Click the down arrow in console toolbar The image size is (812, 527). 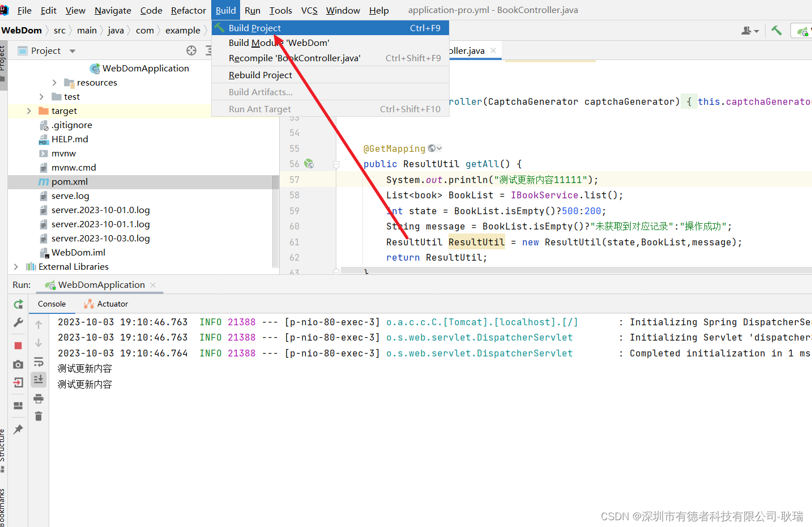tap(39, 343)
